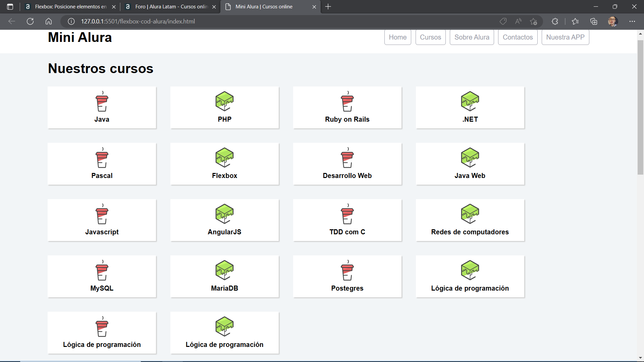Click the Home navigation tab

coord(397,37)
